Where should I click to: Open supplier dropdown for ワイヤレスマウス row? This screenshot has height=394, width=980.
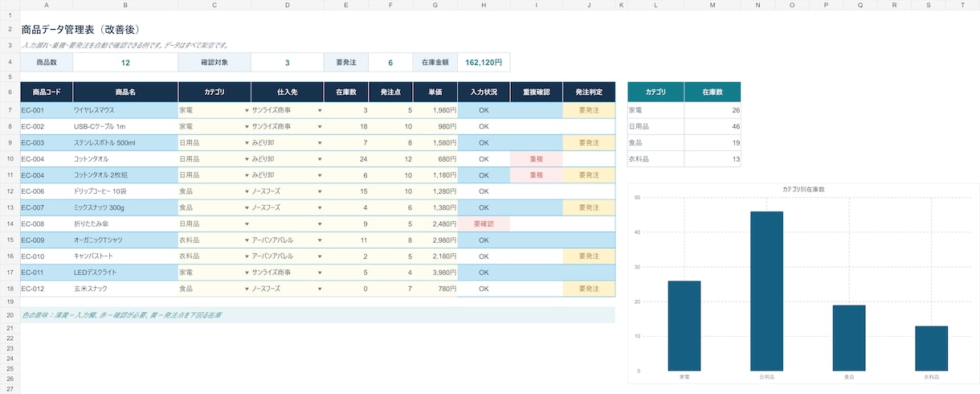coord(320,110)
